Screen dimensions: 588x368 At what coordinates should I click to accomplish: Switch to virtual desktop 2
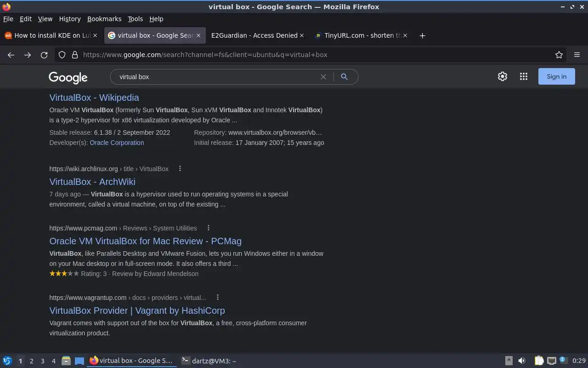[31, 361]
